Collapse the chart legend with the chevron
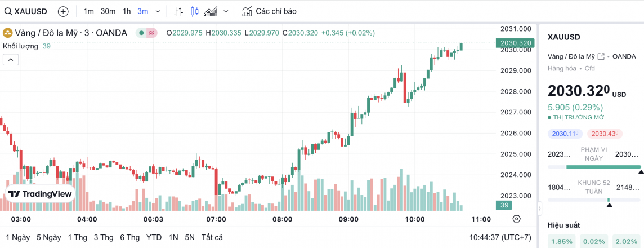Screen dimensions: 644x248 [x=11, y=59]
